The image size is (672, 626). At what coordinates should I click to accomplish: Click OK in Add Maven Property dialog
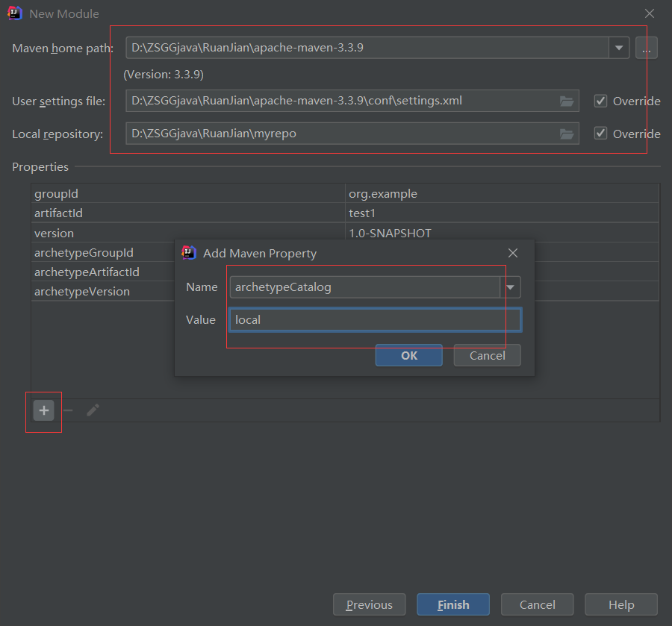pos(409,355)
